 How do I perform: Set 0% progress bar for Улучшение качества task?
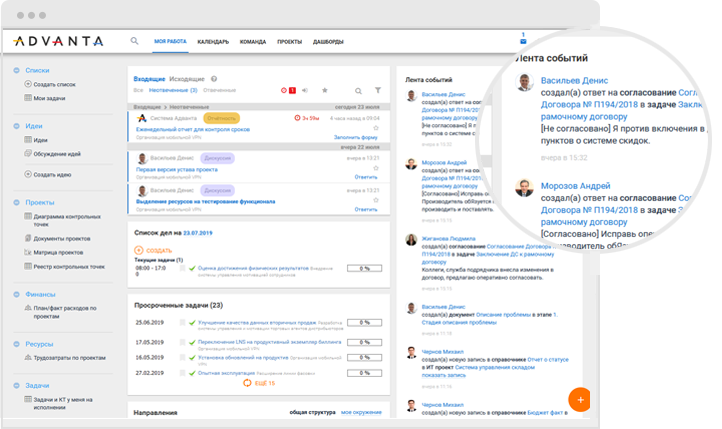pos(364,323)
